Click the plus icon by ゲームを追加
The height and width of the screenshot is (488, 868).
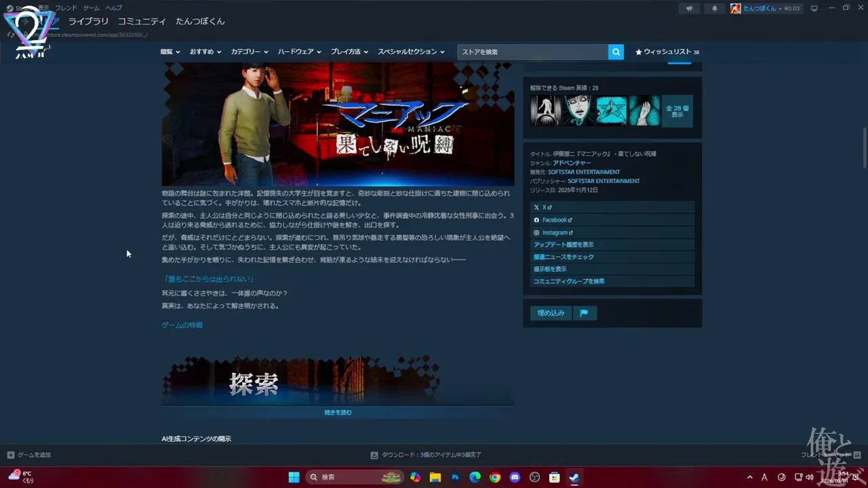[10, 455]
